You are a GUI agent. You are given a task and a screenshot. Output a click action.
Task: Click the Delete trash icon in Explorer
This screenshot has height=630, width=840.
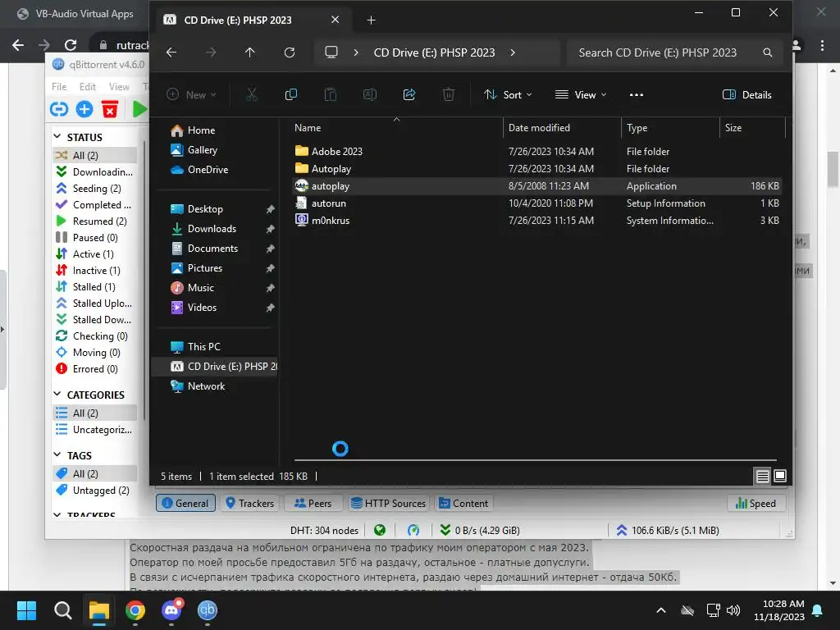pyautogui.click(x=449, y=95)
